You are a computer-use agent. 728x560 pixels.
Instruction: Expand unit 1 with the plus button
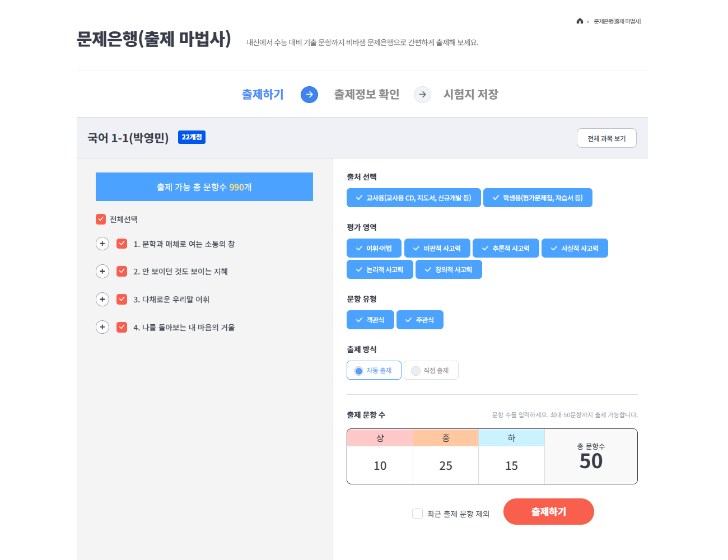click(x=102, y=244)
